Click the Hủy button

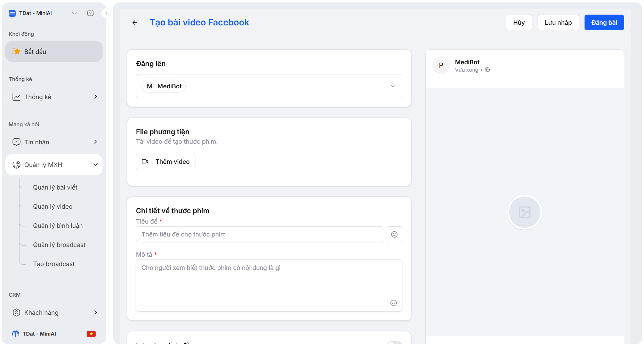click(x=519, y=23)
